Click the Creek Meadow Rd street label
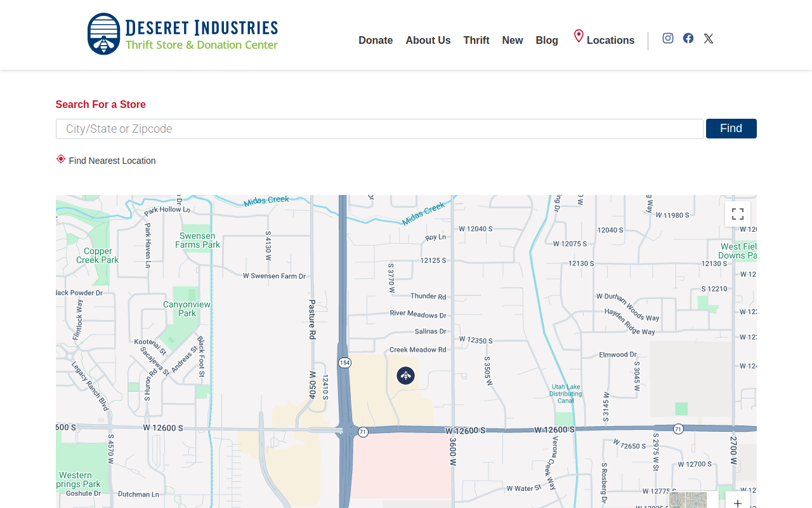Screen dimensions: 812x508 pos(418,349)
